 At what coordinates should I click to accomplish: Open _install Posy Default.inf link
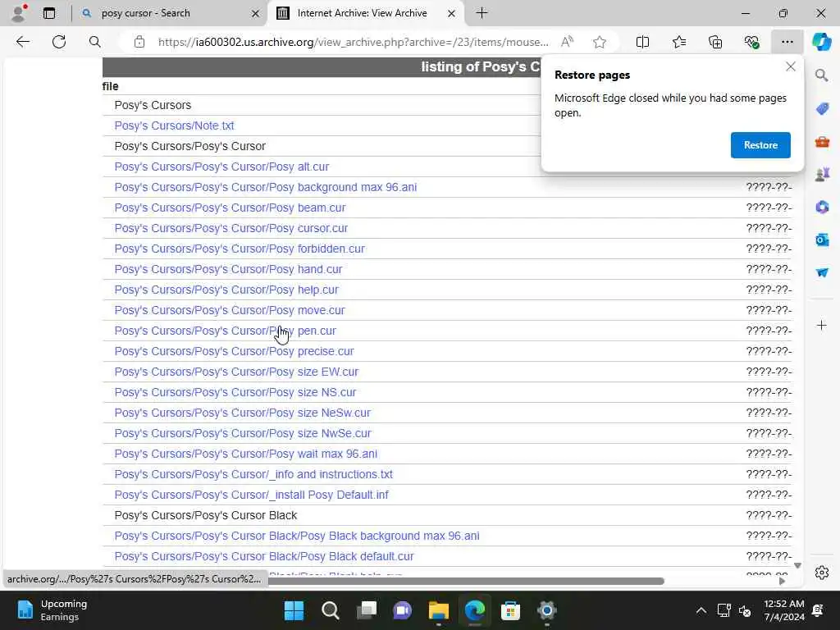click(x=251, y=495)
